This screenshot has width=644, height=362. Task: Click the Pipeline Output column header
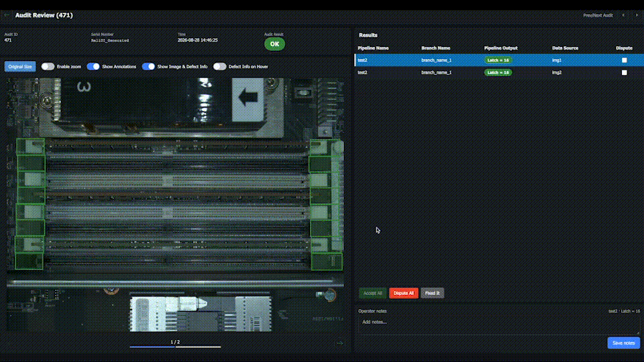(500, 48)
